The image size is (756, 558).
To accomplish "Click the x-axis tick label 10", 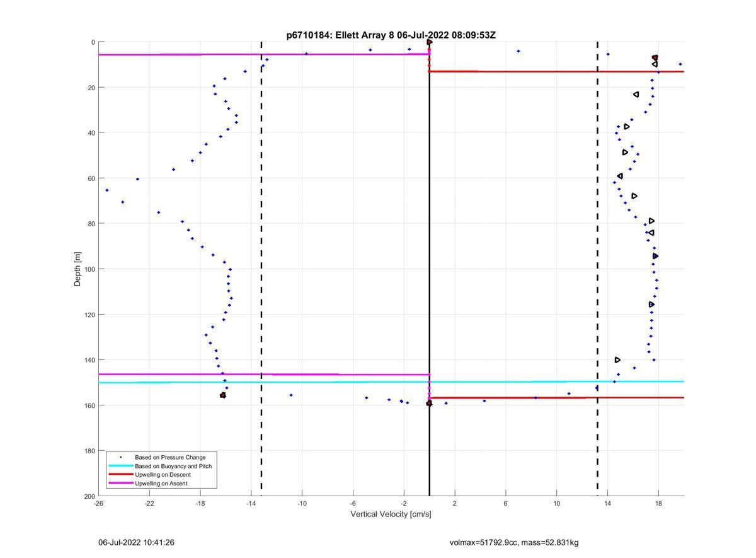I will click(x=556, y=503).
